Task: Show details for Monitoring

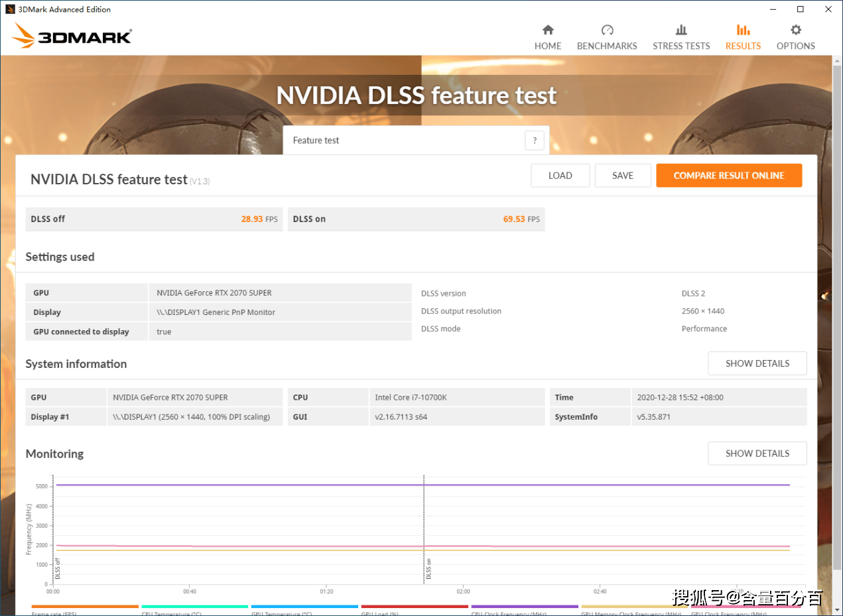Action: (x=757, y=454)
